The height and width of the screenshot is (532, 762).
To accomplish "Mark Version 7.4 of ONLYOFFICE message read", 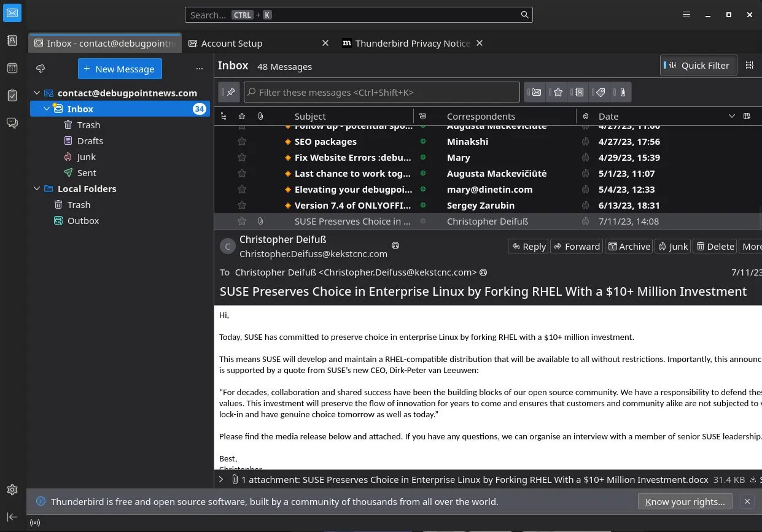I will [x=422, y=206].
